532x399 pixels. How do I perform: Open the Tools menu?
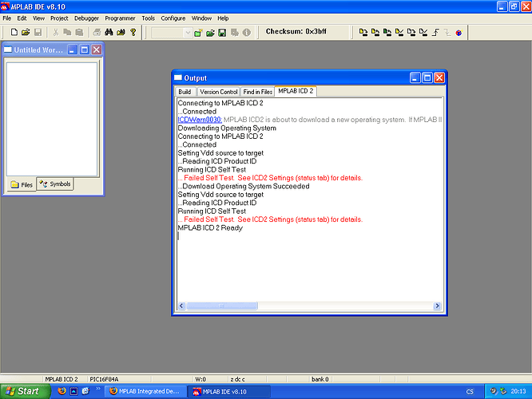pyautogui.click(x=149, y=18)
